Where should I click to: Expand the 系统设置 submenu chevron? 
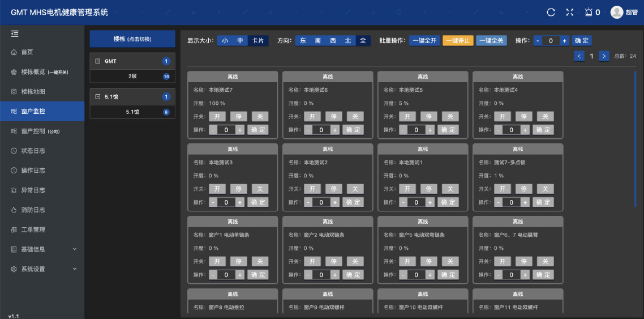(75, 269)
